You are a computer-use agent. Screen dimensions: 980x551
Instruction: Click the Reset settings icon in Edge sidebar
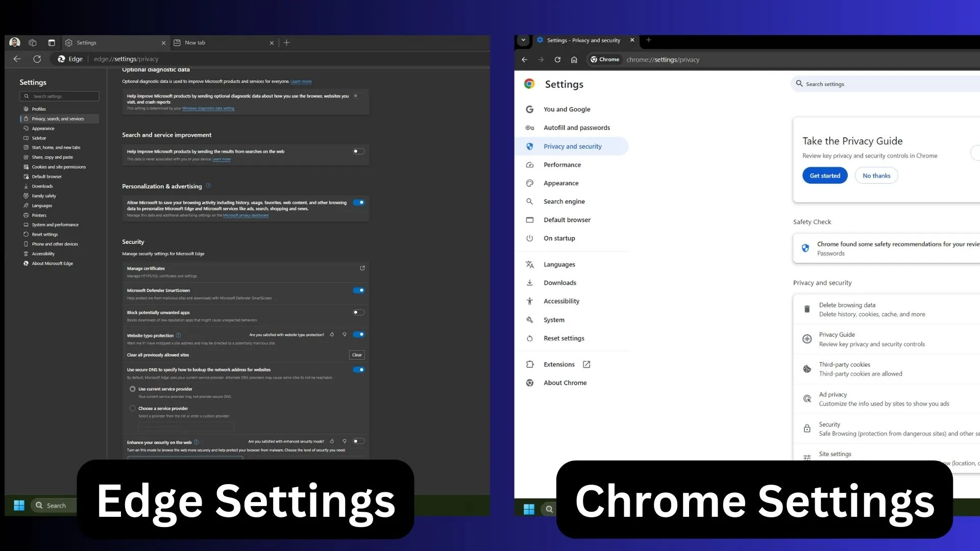(26, 234)
